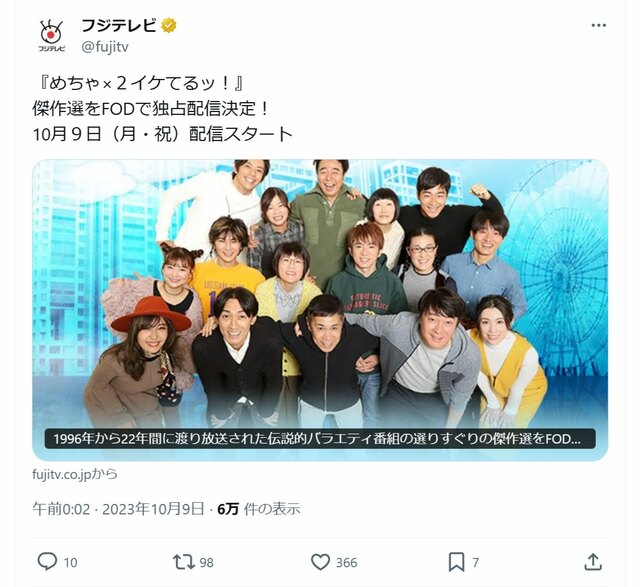Click the 午前0:02 · 2023年10月9日 timestamp
640x587 pixels.
pyautogui.click(x=118, y=509)
